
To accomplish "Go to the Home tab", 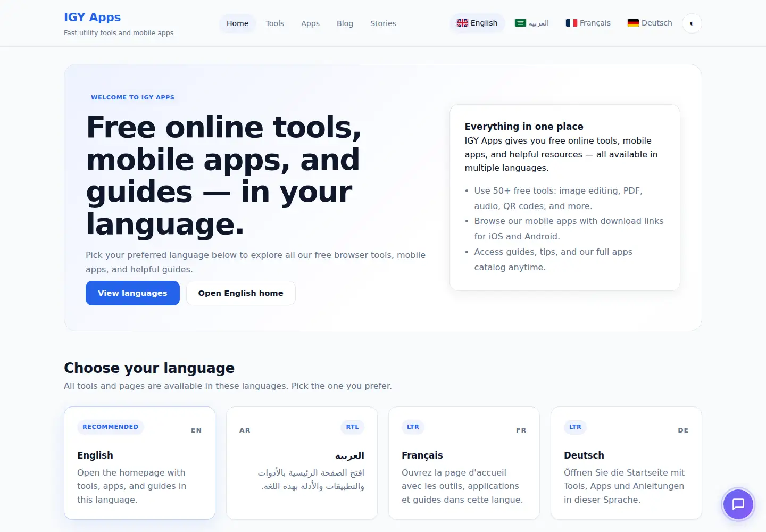I will [237, 23].
